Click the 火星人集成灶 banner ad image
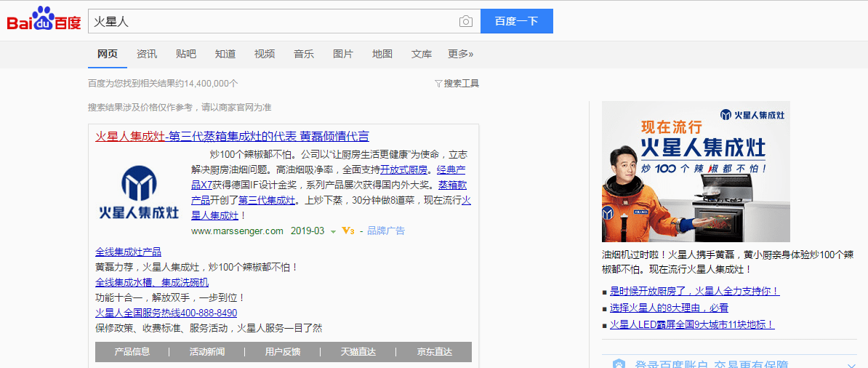Image resolution: width=868 pixels, height=368 pixels. [x=696, y=172]
